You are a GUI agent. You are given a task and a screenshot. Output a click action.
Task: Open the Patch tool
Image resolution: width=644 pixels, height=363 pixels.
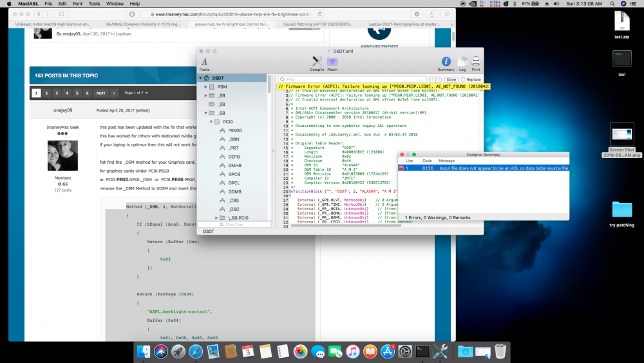(x=332, y=64)
